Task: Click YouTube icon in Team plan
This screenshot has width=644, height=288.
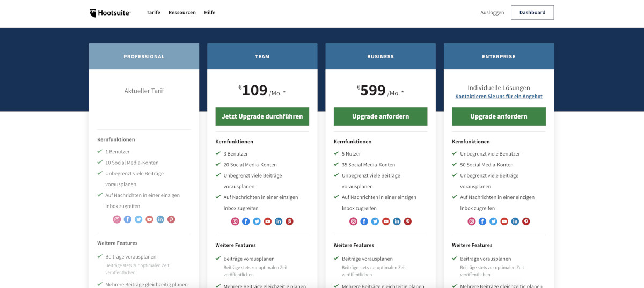Action: 268,221
